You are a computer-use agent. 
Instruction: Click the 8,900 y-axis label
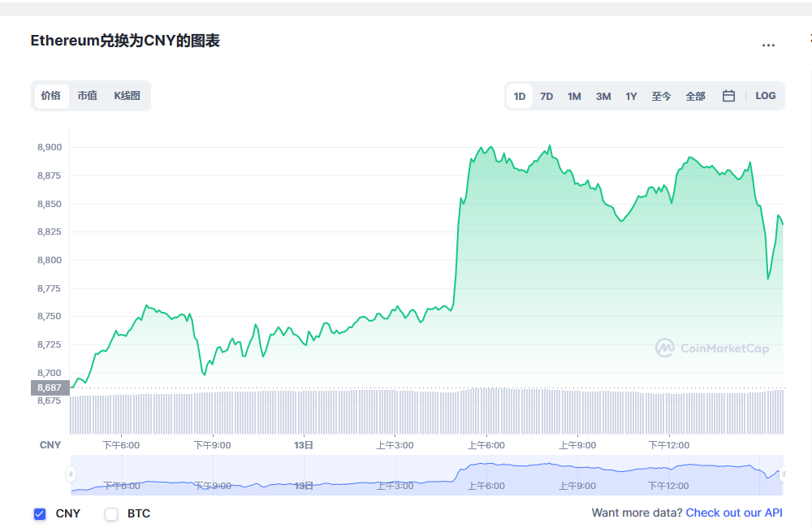[50, 148]
